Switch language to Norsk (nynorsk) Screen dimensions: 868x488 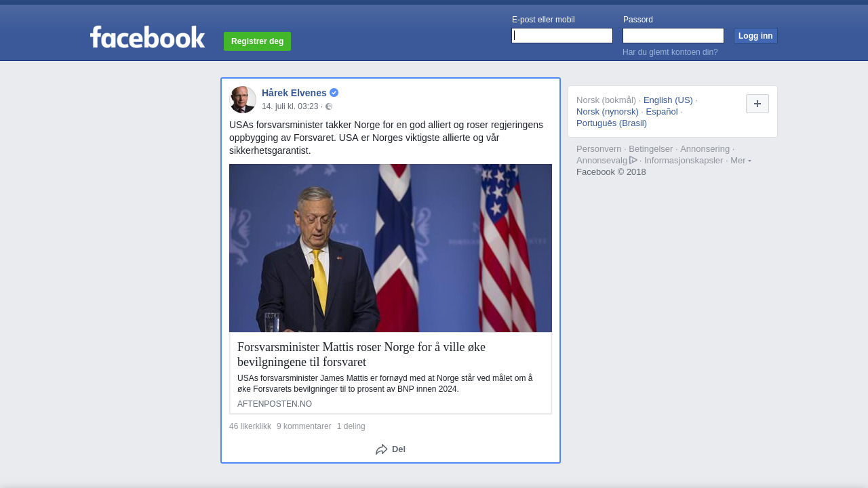pyautogui.click(x=608, y=112)
